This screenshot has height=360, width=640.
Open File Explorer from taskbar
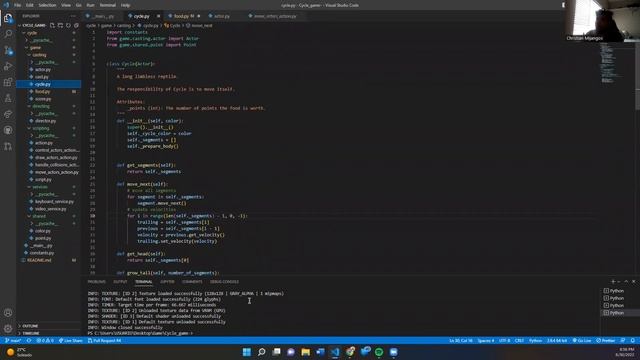[305, 352]
